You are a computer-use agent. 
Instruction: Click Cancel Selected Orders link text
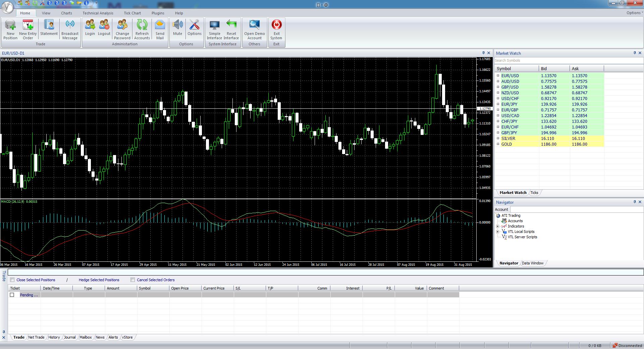pyautogui.click(x=156, y=280)
